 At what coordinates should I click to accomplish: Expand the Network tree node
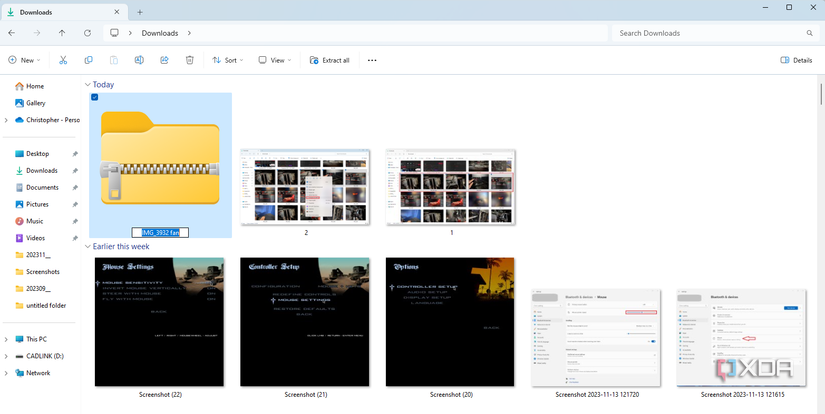point(6,373)
